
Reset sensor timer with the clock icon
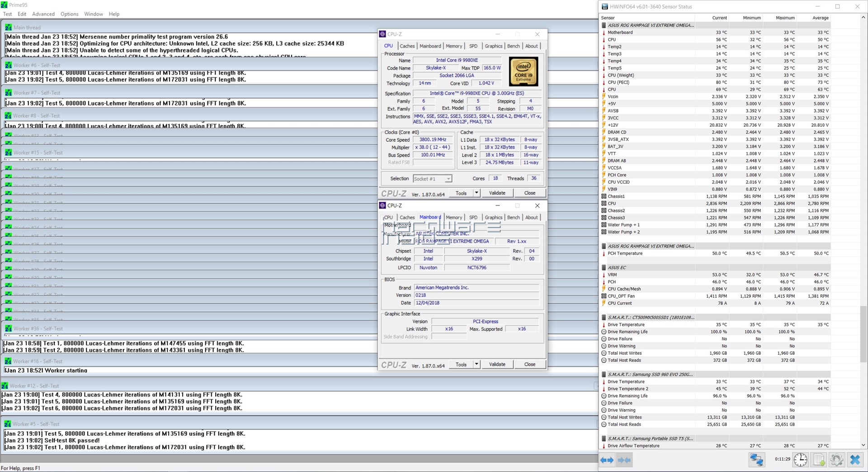point(800,460)
